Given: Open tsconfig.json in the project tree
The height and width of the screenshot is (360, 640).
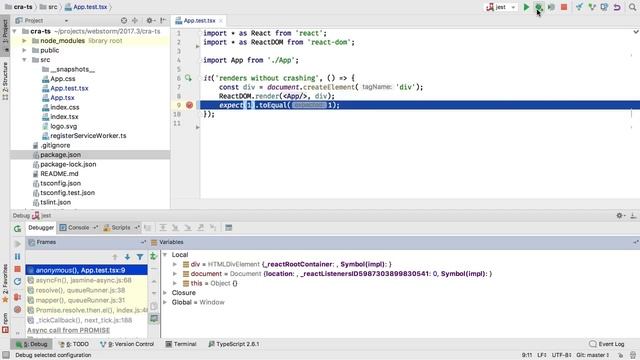Looking at the screenshot, I should (56, 183).
